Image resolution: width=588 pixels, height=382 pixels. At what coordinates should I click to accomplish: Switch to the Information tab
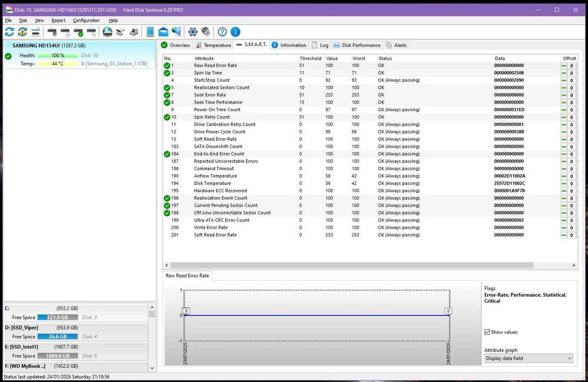(x=289, y=45)
